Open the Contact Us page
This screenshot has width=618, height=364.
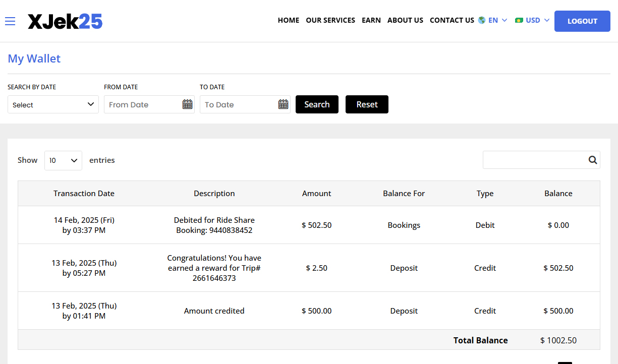(452, 20)
